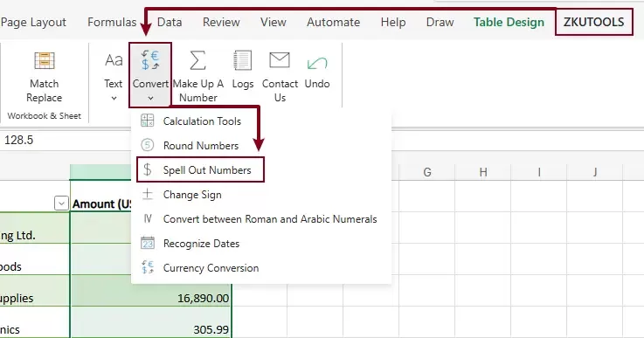Screen dimensions: 644x338
Task: Click the cell ending in 'ng Ltd.'
Action: point(34,228)
